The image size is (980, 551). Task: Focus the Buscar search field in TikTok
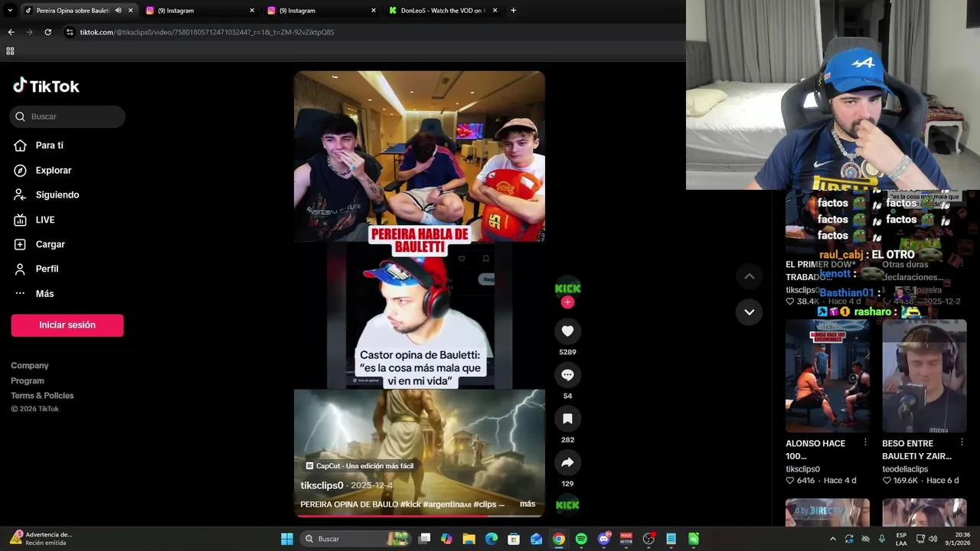pyautogui.click(x=67, y=116)
